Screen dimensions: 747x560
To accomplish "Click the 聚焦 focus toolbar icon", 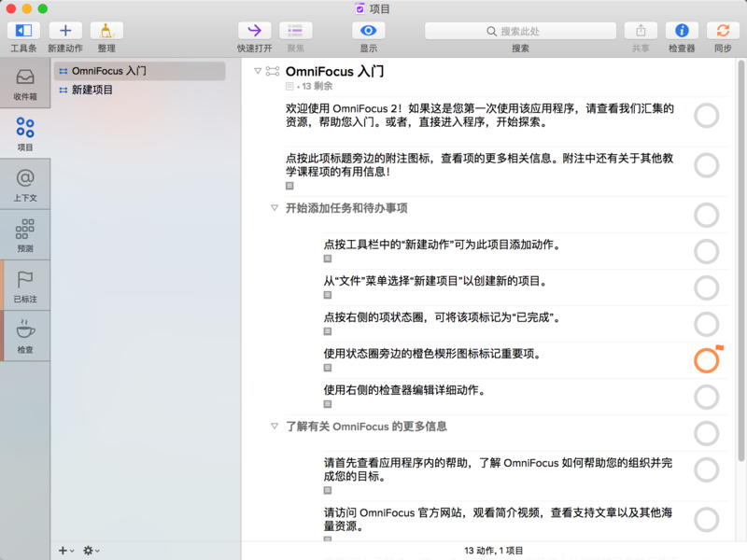I will coord(295,31).
